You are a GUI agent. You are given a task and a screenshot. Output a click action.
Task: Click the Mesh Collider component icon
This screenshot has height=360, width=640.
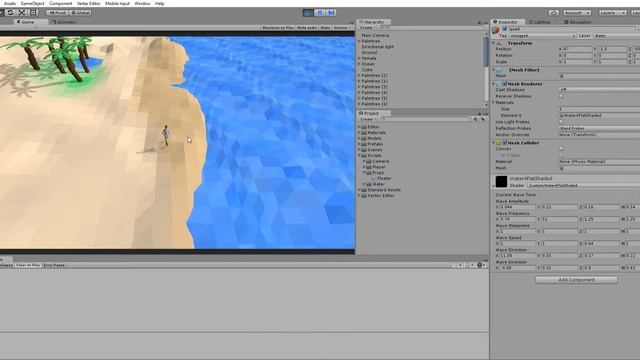coord(498,143)
